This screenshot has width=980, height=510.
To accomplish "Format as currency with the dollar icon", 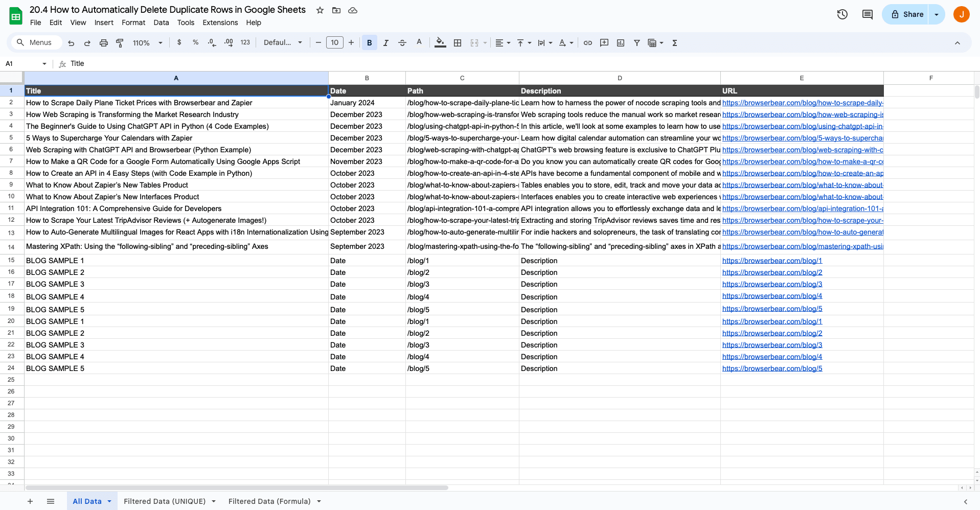I will 179,42.
